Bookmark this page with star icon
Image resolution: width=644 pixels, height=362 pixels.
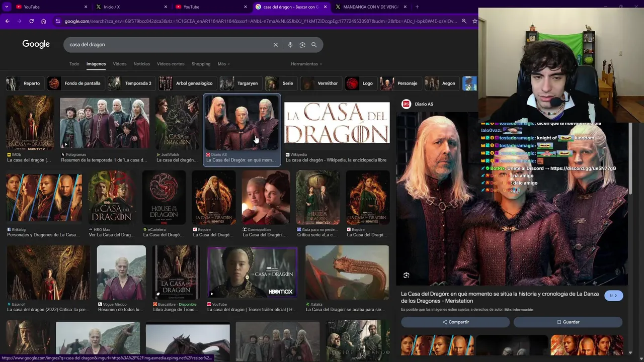[474, 21]
